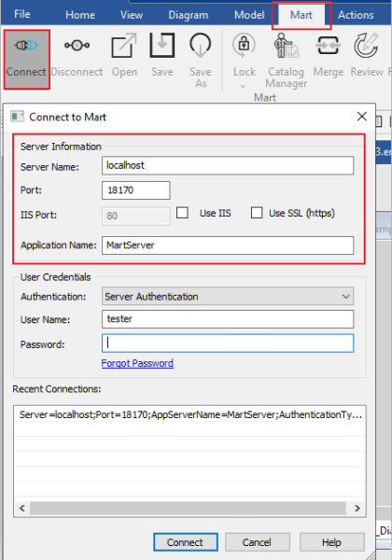392x560 pixels.
Task: Click the Connect button in the dialog
Action: 186,542
